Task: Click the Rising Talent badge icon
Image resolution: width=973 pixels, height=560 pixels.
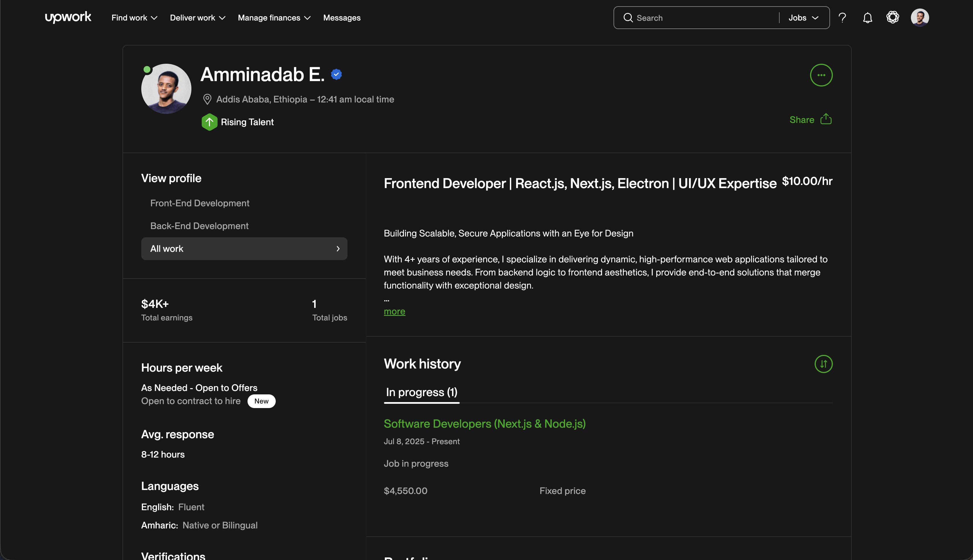Action: point(209,122)
